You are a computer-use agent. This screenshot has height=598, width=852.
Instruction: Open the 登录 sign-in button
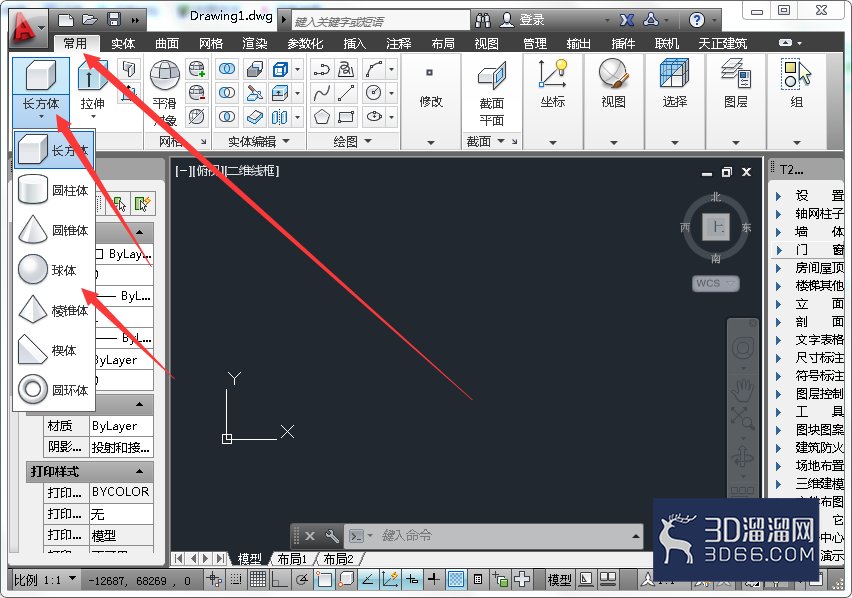coord(523,20)
